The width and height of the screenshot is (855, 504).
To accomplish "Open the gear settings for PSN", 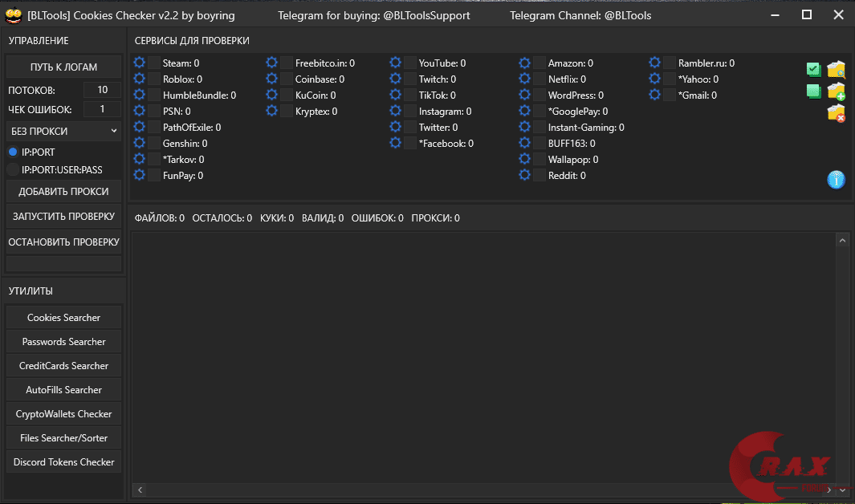I will point(140,111).
